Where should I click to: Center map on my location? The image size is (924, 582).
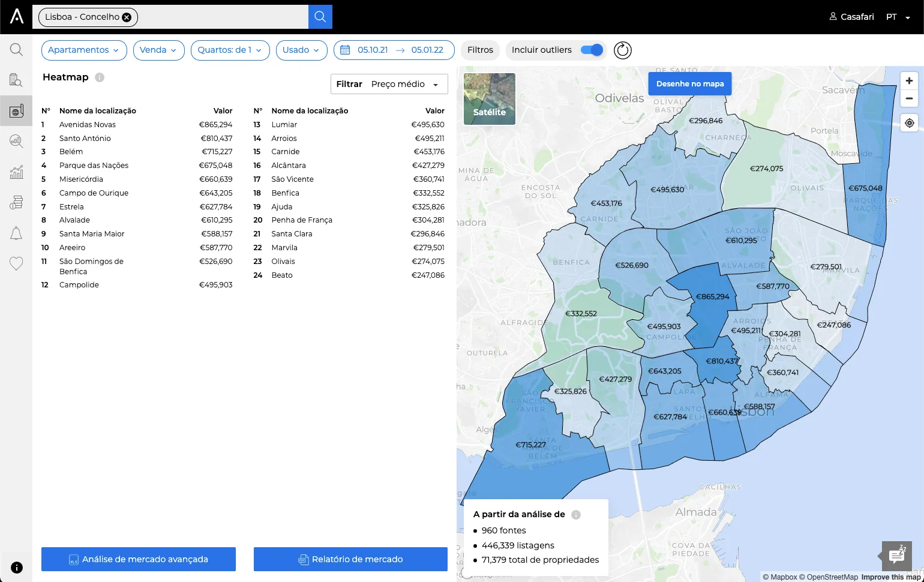click(x=910, y=123)
